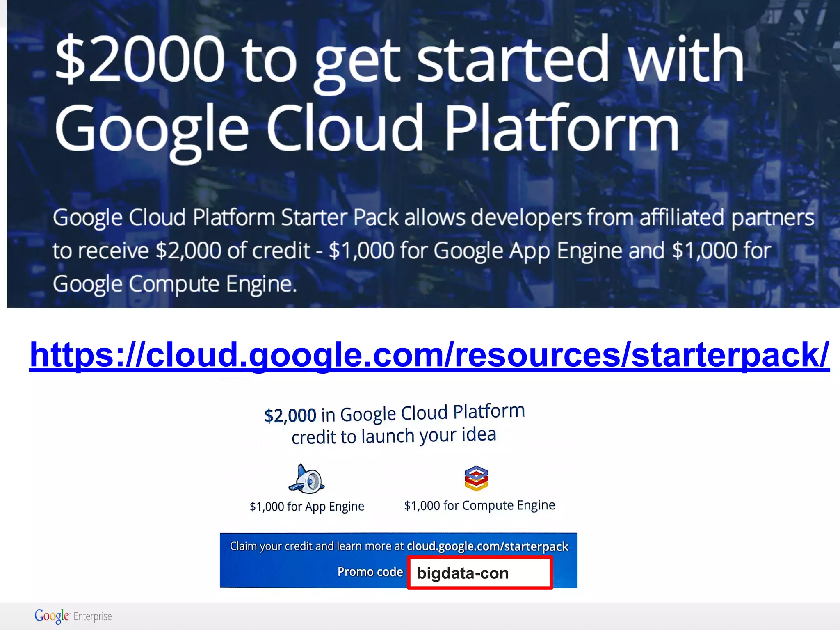Click the 'Promo code' label
This screenshot has height=630, width=840.
tap(370, 572)
